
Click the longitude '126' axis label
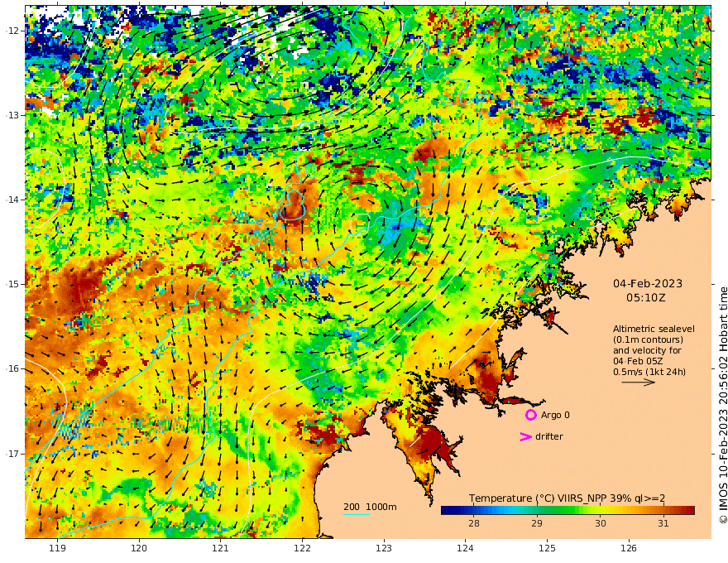click(x=629, y=548)
